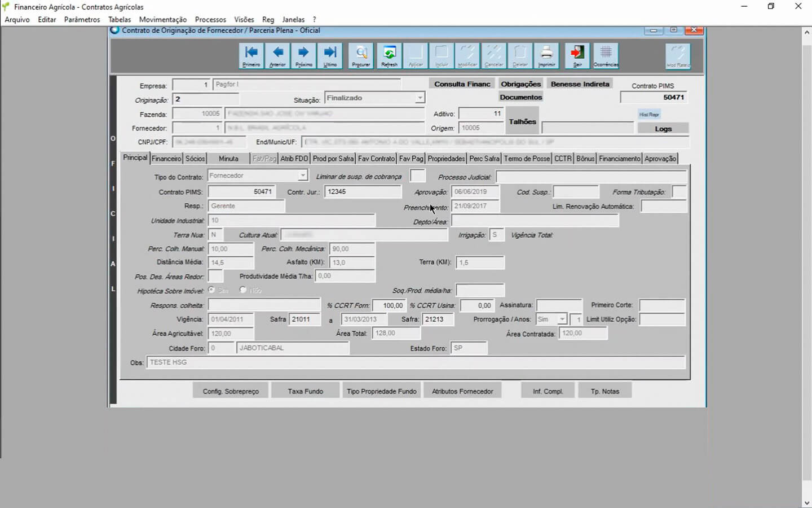Go to first record with Primeiro
Image resolution: width=812 pixels, height=508 pixels.
coord(251,56)
